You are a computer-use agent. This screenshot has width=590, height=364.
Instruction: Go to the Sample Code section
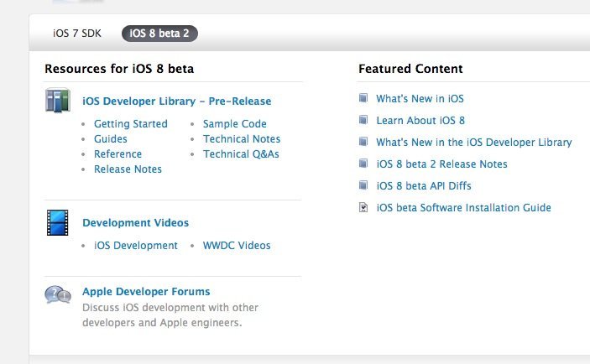(234, 124)
